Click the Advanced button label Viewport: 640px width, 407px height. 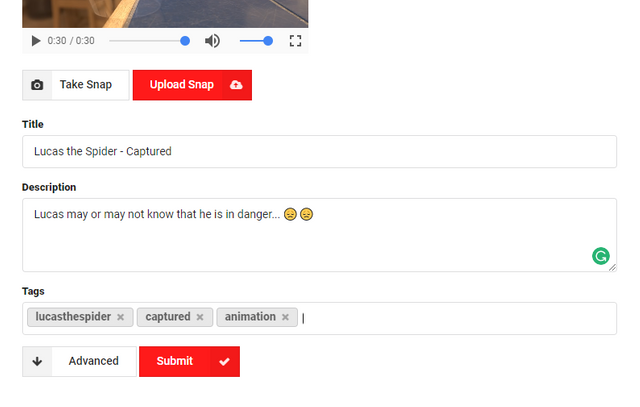tap(93, 361)
